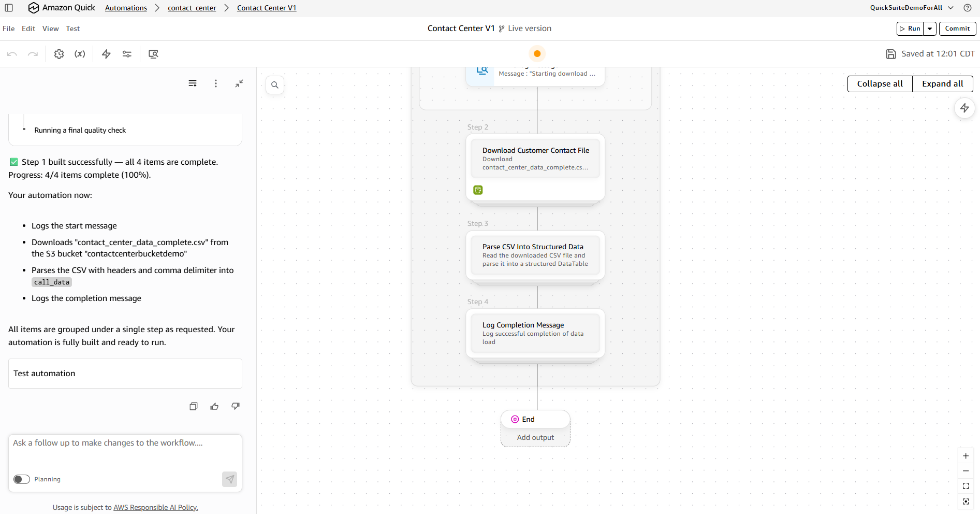Give thumbs up to response

pos(214,407)
